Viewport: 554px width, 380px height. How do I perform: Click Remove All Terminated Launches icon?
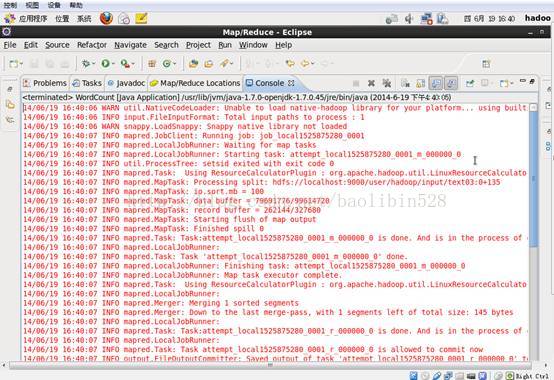tap(387, 83)
